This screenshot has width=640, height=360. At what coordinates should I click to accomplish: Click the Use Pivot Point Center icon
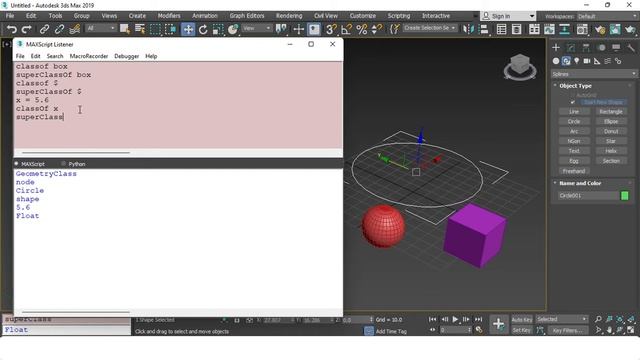pyautogui.click(x=281, y=29)
